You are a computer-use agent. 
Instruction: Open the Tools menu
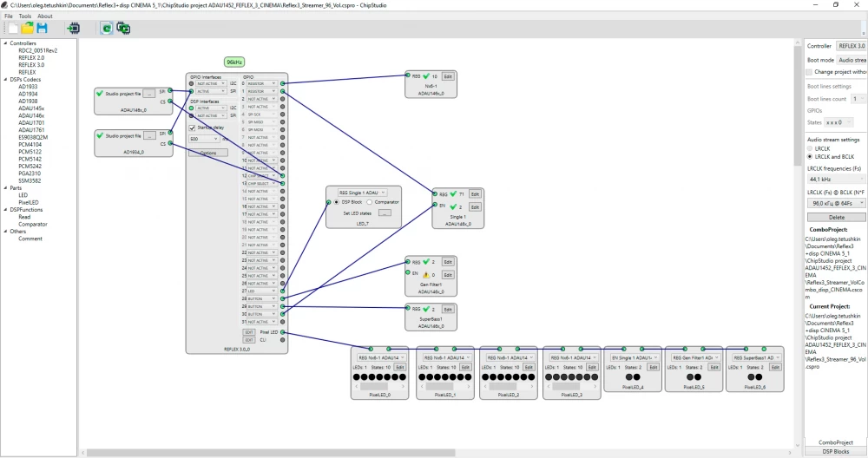click(25, 16)
